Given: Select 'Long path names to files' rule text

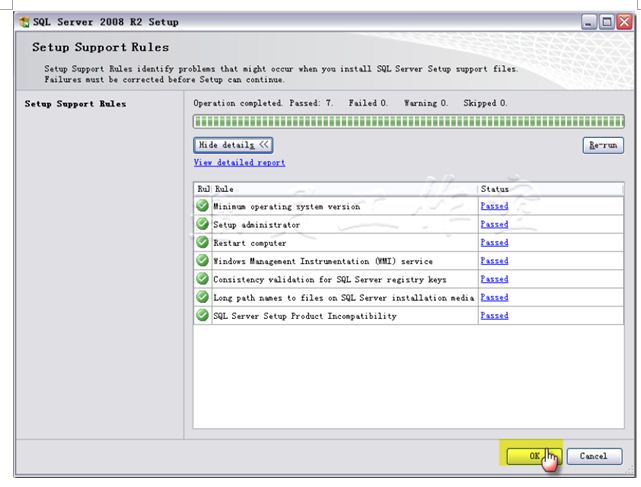Looking at the screenshot, I should point(343,298).
